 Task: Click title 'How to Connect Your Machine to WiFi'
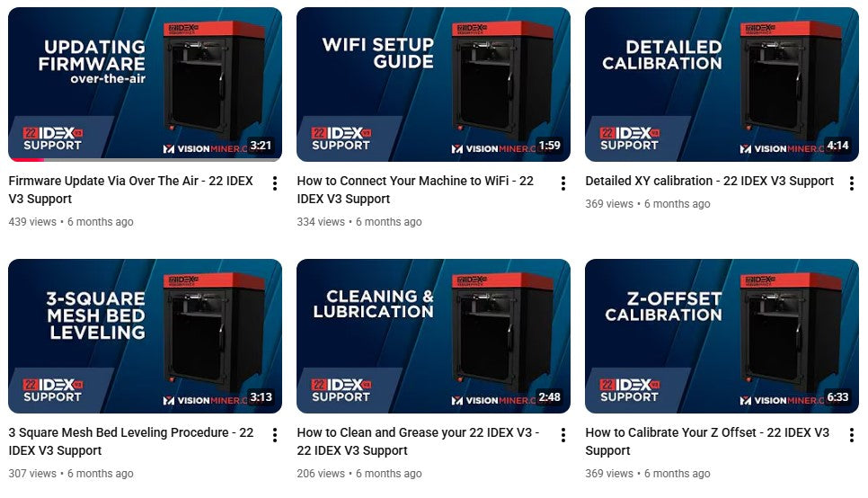pyautogui.click(x=403, y=181)
